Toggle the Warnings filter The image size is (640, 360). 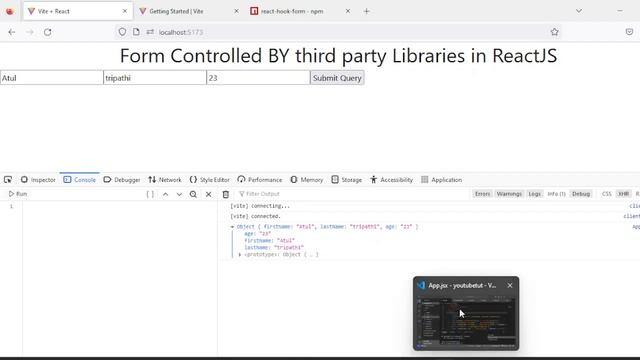509,194
